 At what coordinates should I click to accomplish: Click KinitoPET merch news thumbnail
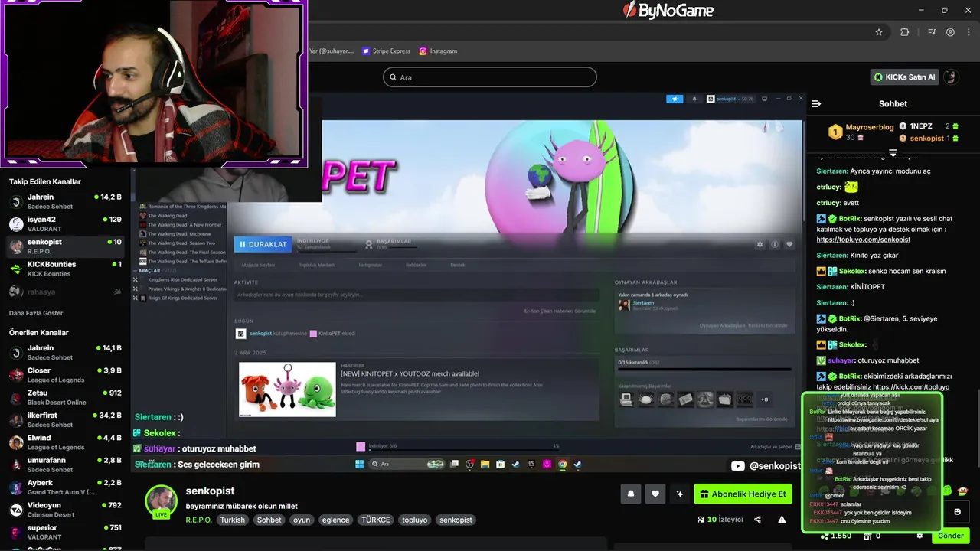(287, 390)
